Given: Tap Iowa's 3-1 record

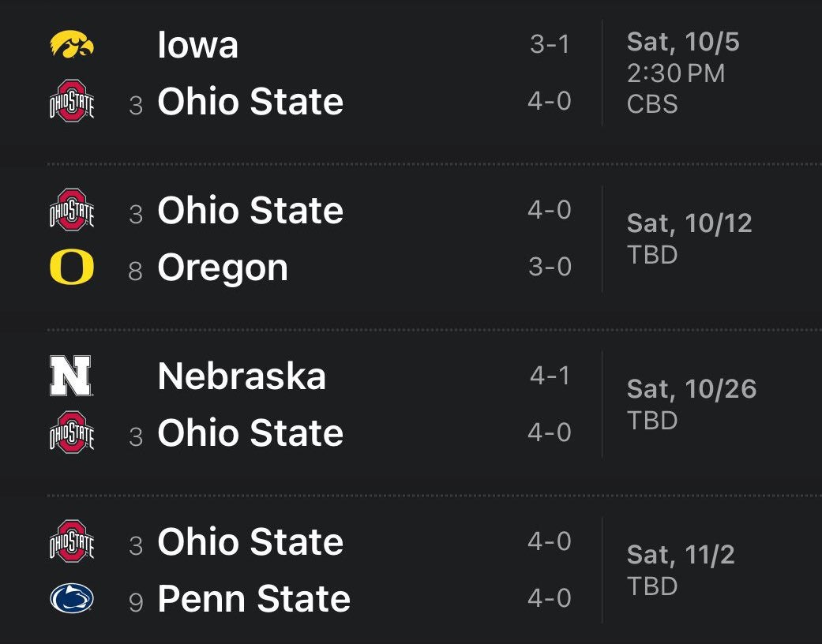Looking at the screenshot, I should [x=550, y=45].
